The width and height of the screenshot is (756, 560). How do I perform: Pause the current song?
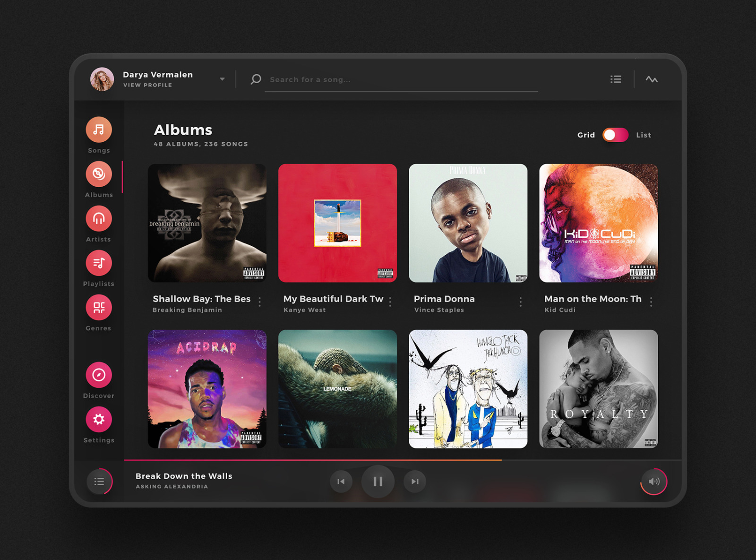tap(378, 481)
